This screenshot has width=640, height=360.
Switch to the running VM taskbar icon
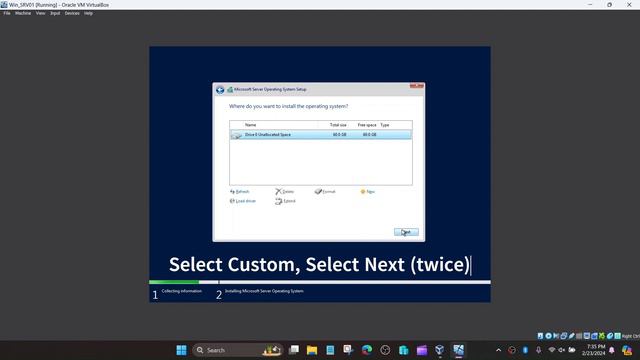click(x=458, y=350)
